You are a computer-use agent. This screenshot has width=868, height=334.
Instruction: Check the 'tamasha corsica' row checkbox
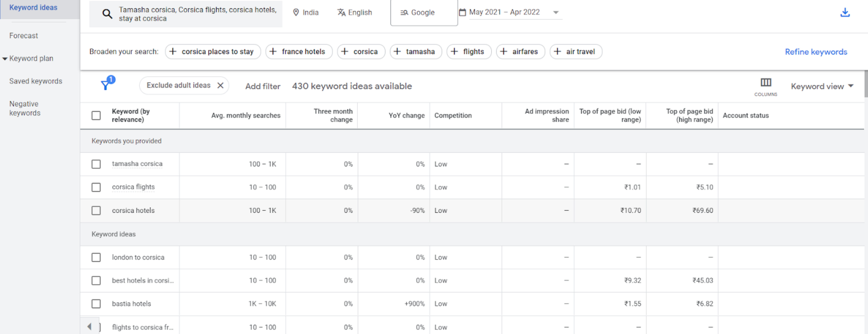tap(96, 164)
